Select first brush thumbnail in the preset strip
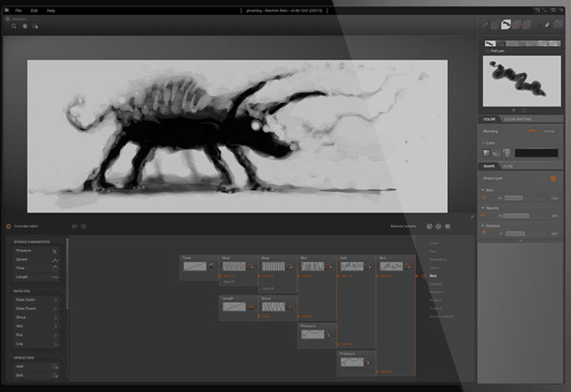Screen dimensions: 571x392 (490, 44)
